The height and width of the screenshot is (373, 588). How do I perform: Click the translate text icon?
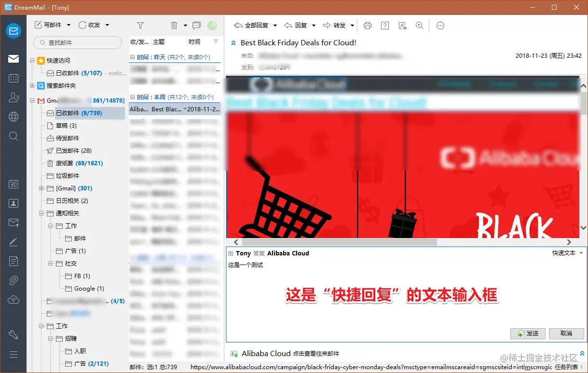[x=402, y=26]
